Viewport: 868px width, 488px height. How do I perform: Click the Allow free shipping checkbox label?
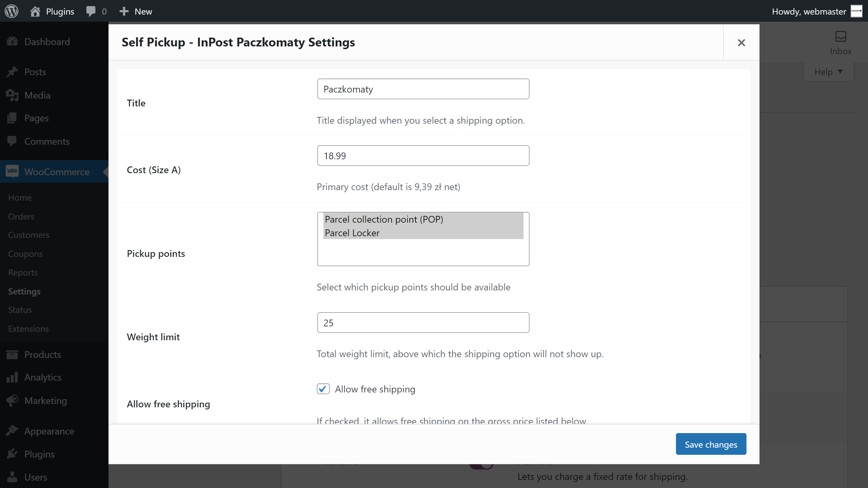pos(375,389)
